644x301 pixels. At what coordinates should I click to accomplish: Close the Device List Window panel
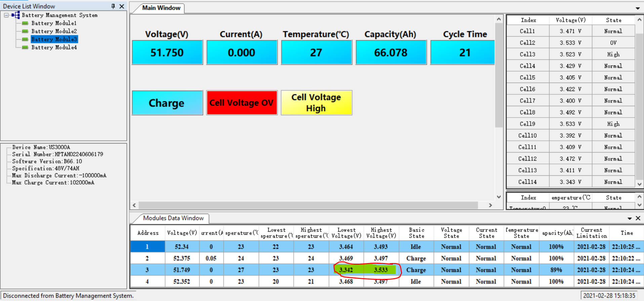pyautogui.click(x=122, y=6)
